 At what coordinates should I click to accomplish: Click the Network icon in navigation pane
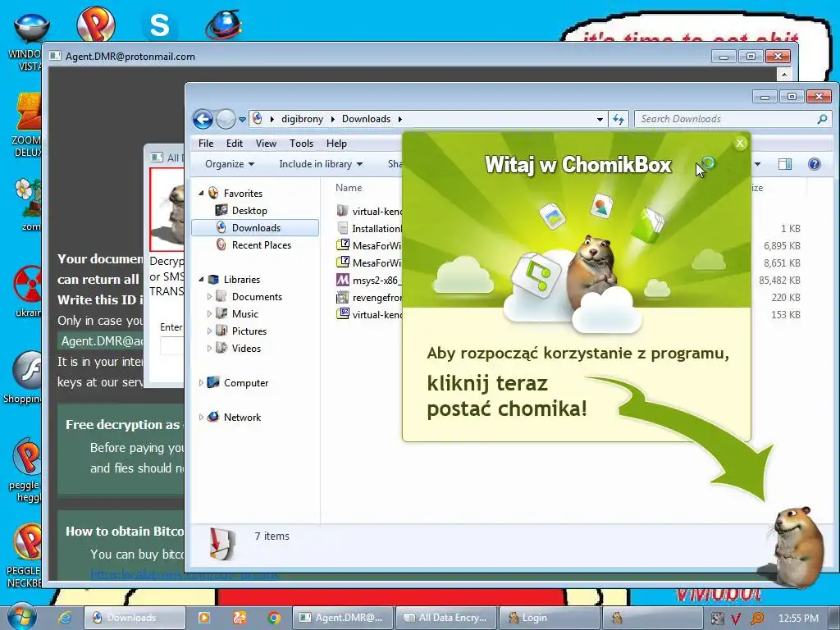click(213, 416)
